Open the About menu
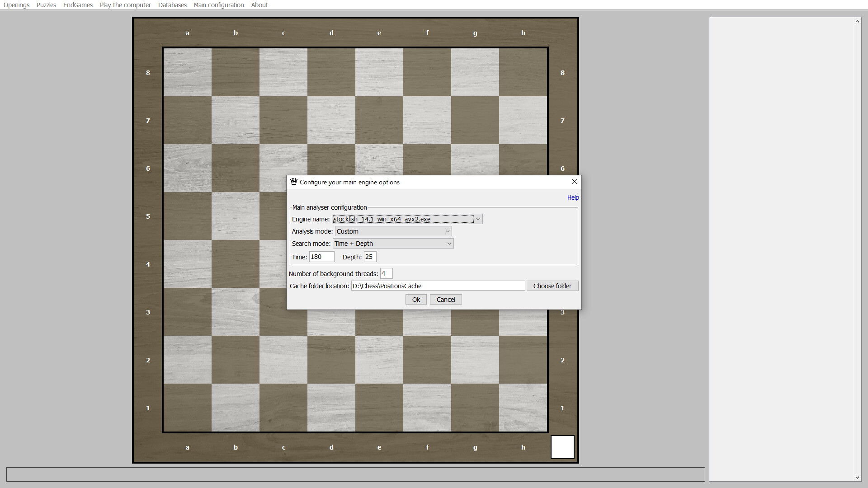868x488 pixels. click(259, 5)
